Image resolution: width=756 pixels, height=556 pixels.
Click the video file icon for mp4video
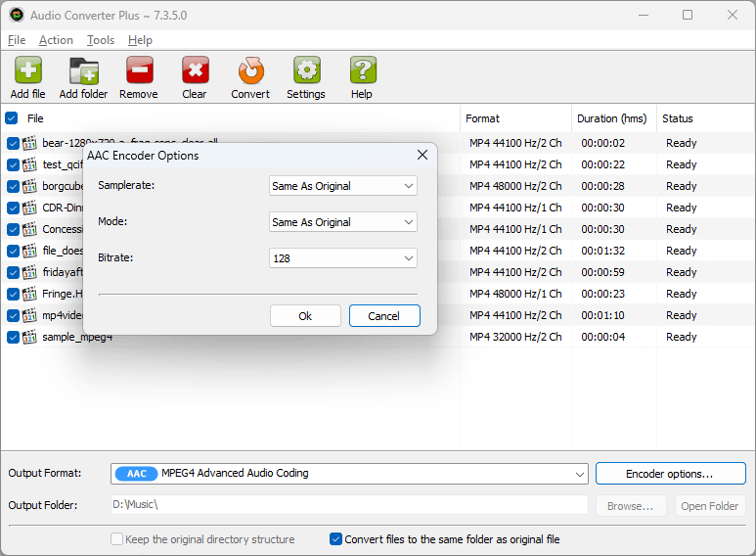coord(30,315)
